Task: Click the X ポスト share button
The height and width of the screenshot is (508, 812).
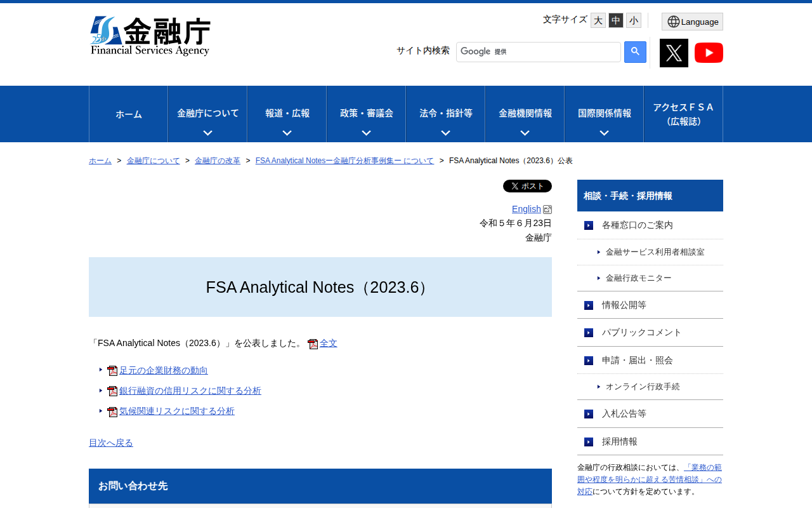Action: [x=527, y=186]
